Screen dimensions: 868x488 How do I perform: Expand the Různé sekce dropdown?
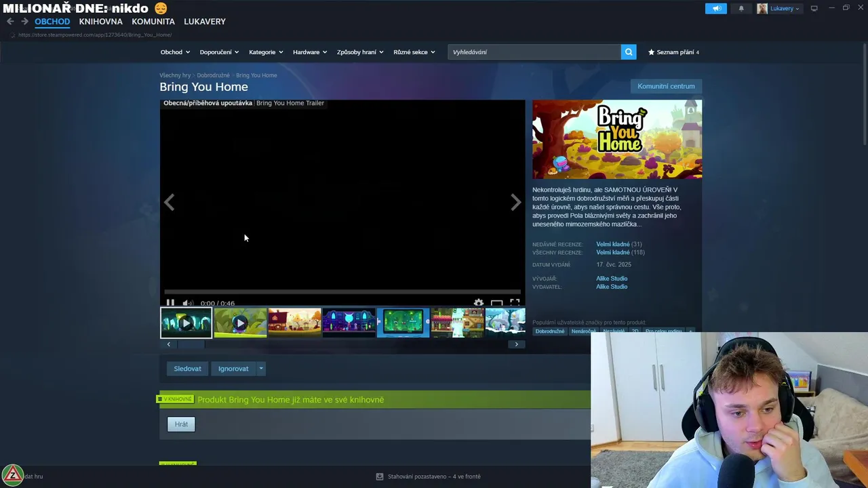pyautogui.click(x=414, y=52)
